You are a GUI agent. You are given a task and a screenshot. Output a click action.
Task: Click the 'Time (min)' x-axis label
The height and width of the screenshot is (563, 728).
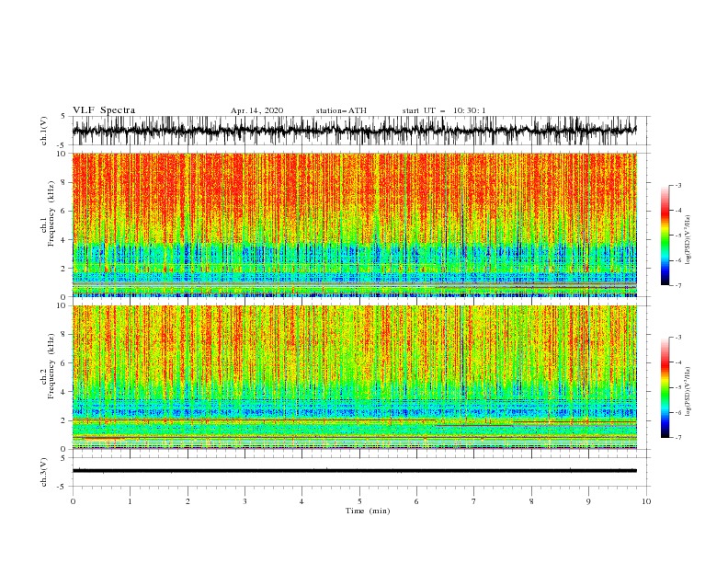point(368,511)
